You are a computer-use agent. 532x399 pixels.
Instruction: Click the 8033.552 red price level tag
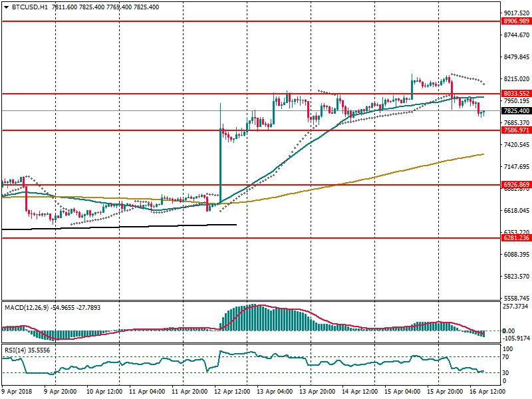[516, 94]
